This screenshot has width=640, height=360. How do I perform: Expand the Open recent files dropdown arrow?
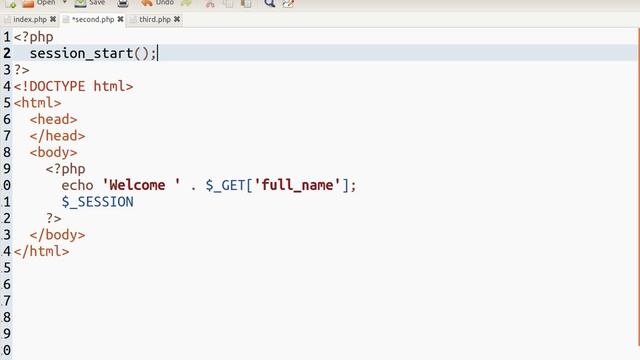click(64, 3)
